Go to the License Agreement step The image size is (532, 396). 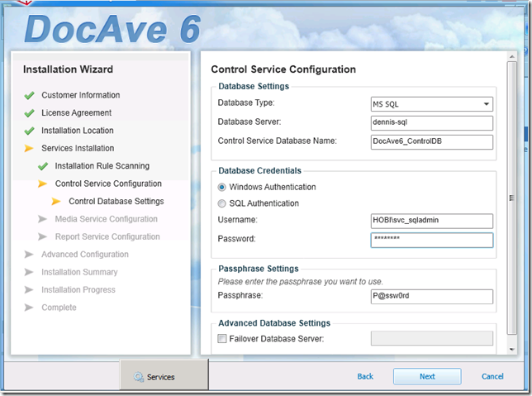coord(76,112)
